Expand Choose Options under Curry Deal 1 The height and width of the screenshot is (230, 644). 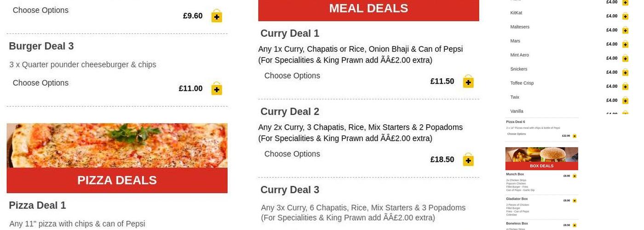click(292, 75)
